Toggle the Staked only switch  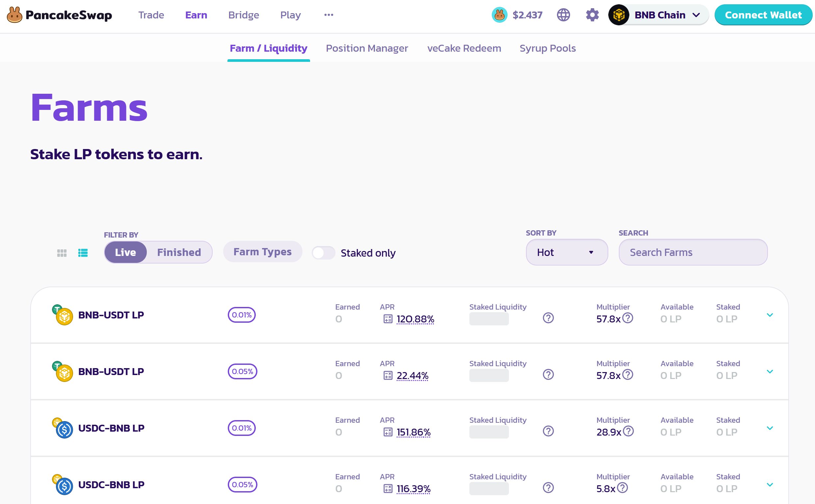click(x=323, y=253)
